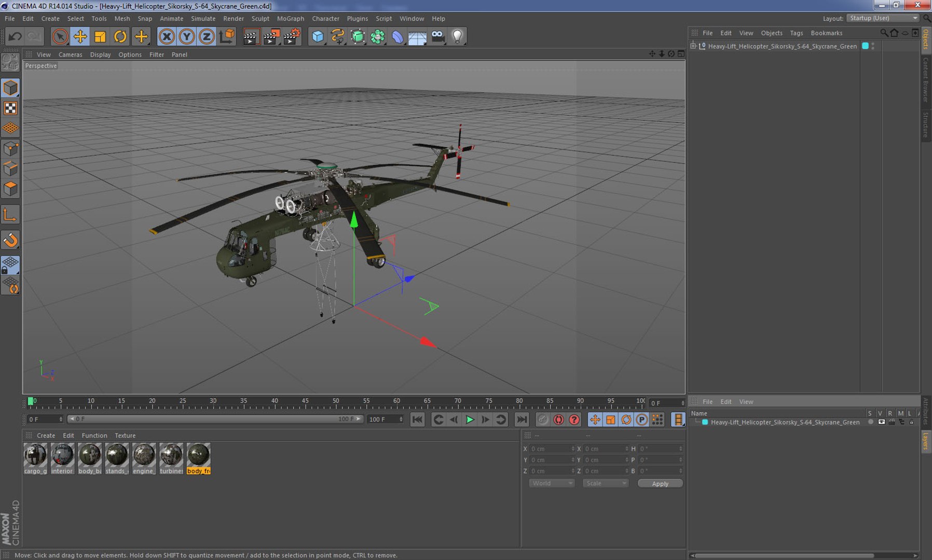Click the X position coordinate field

[x=552, y=449]
